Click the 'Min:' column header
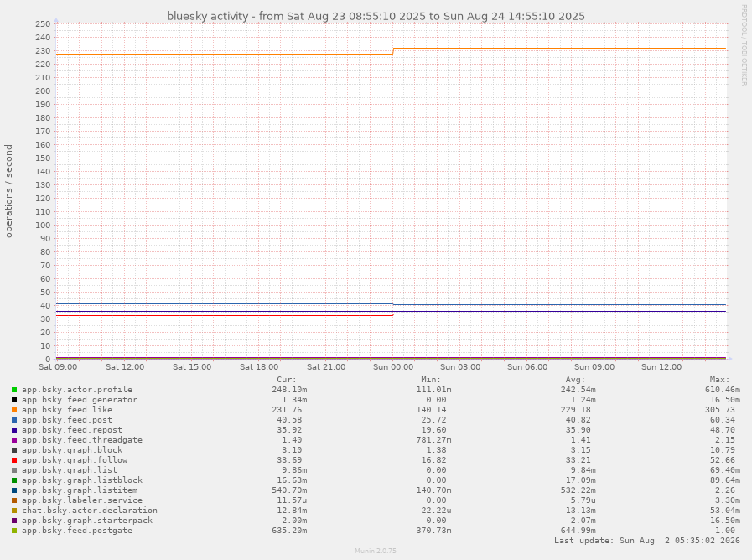This screenshot has width=752, height=560. pos(431,380)
